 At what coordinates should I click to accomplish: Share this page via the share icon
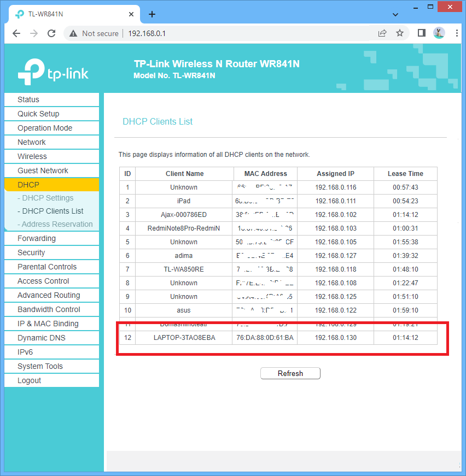382,33
